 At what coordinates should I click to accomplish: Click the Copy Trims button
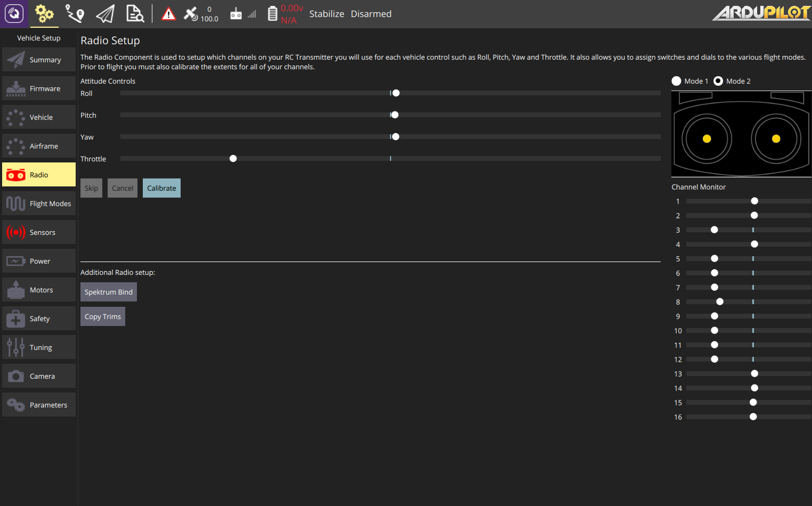[103, 316]
